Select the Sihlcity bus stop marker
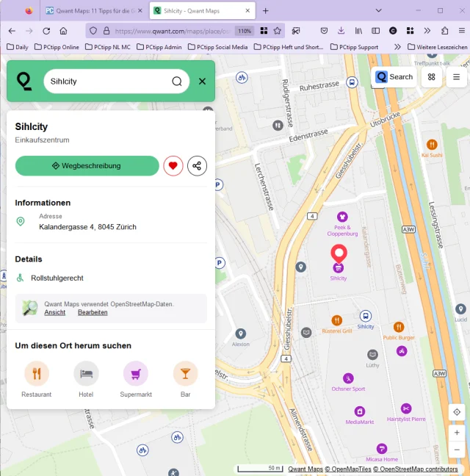470x476 pixels. [365, 316]
